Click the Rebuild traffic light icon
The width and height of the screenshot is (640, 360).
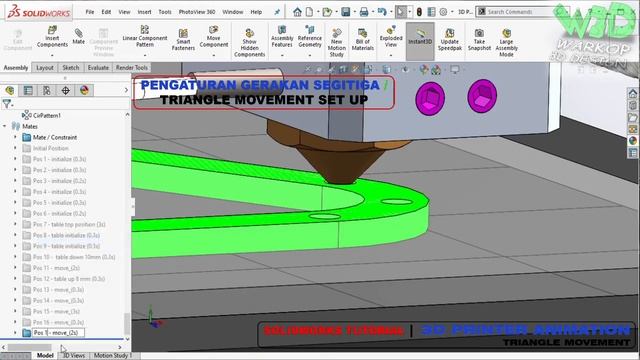(419, 12)
